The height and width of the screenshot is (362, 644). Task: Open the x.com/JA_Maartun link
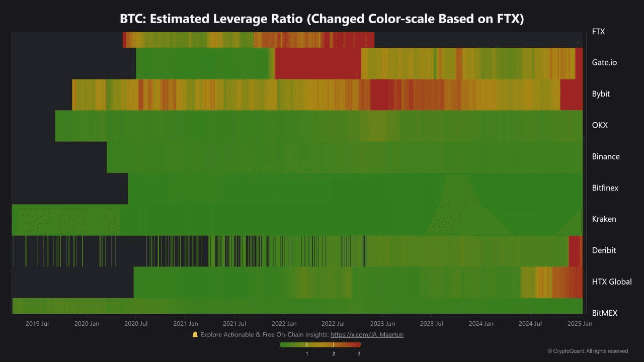coord(367,334)
